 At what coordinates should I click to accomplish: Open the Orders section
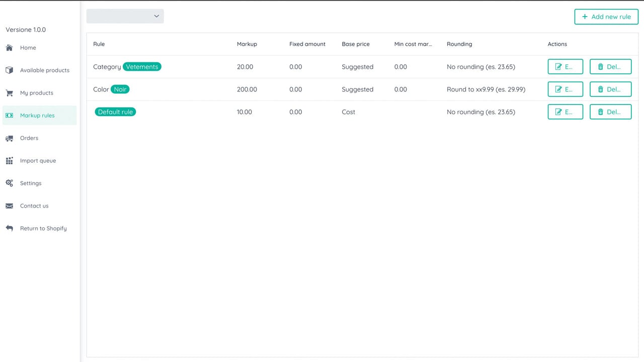[x=39, y=138]
